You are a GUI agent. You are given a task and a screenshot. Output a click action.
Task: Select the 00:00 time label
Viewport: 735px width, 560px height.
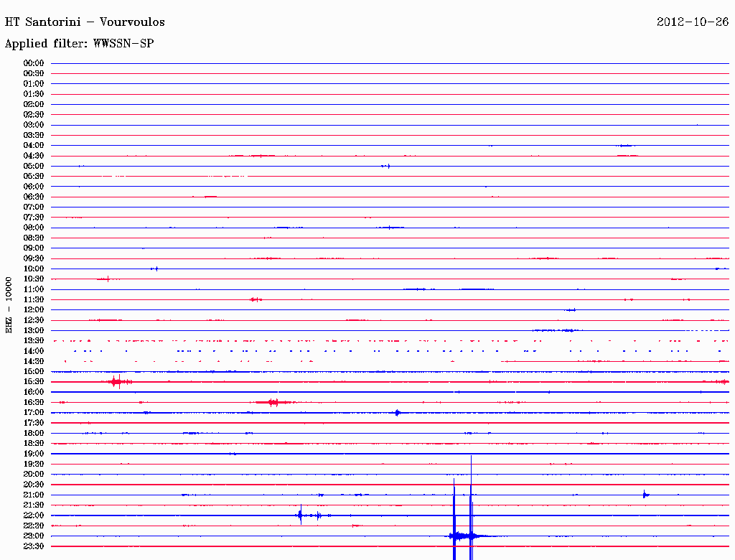click(34, 63)
